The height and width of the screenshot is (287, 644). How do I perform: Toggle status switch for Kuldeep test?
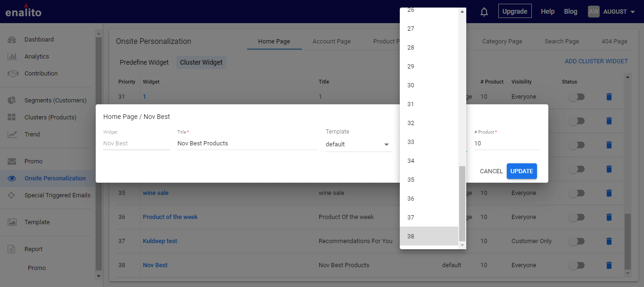pyautogui.click(x=576, y=241)
